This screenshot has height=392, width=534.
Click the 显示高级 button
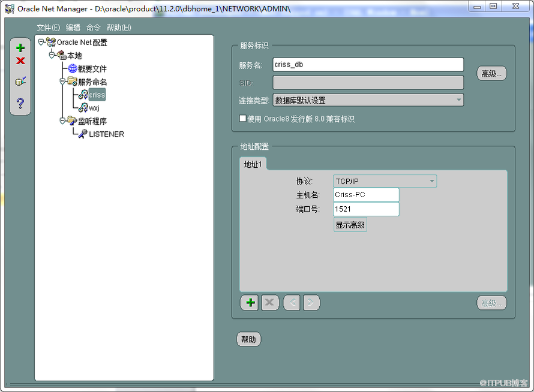[x=350, y=225]
